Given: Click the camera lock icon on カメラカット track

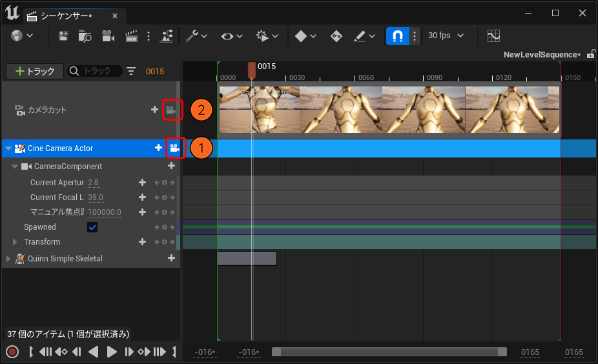Looking at the screenshot, I should pos(171,110).
